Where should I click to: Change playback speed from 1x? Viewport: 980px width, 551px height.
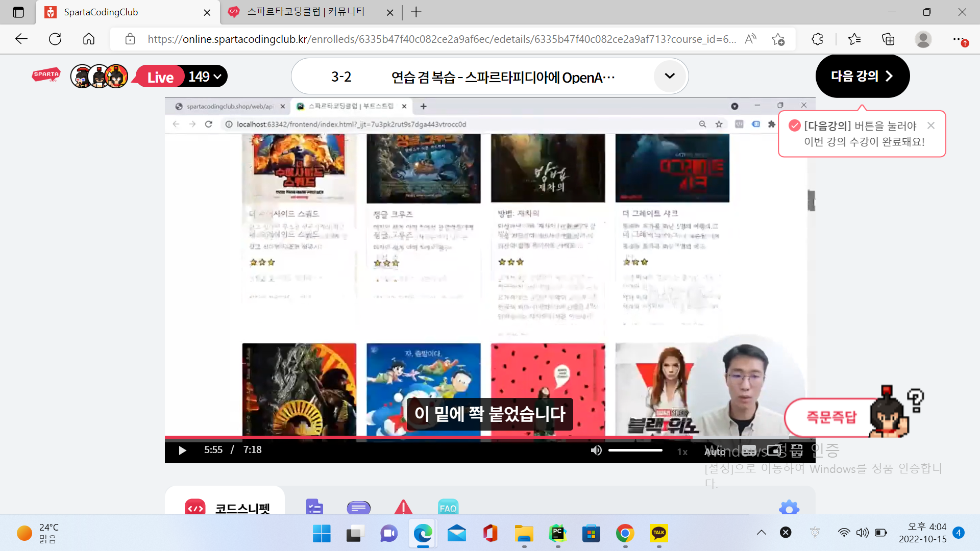tap(682, 452)
